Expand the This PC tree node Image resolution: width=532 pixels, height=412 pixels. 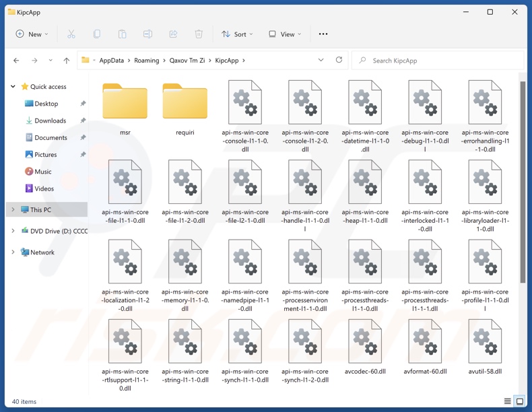13,209
